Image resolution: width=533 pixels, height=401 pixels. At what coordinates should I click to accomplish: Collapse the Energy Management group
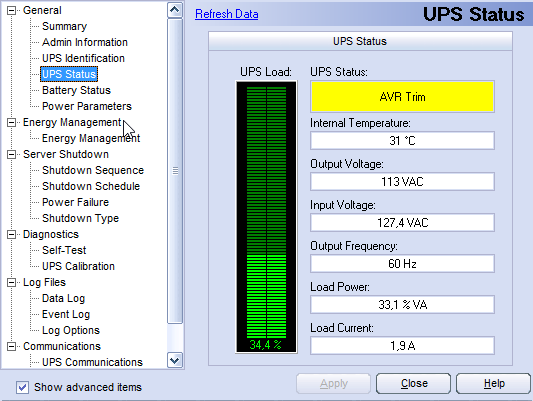pos(11,122)
